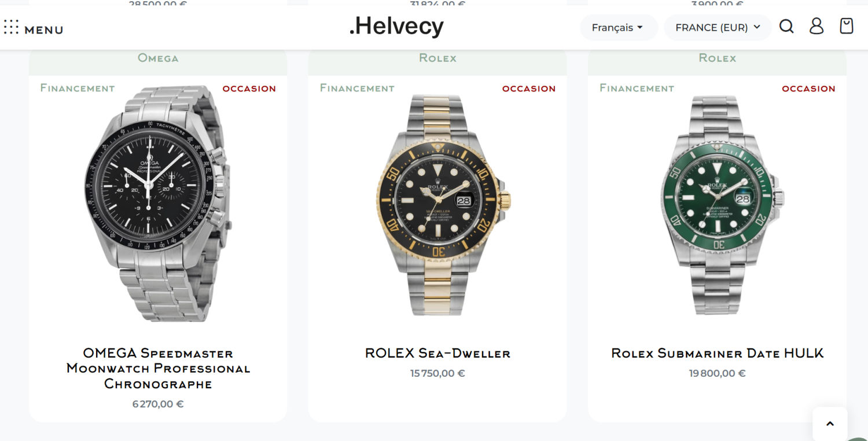Click the grid icon next to MENU
Viewport: 868px width, 441px height.
(10, 28)
